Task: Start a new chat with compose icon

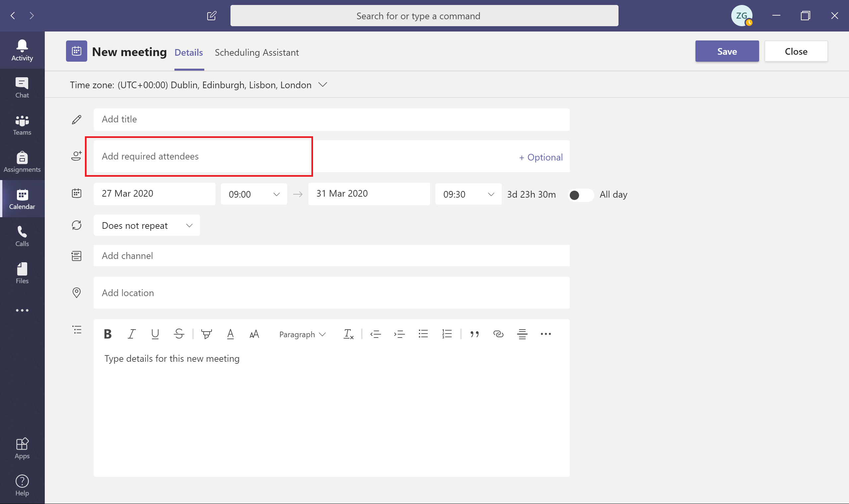Action: (x=212, y=16)
